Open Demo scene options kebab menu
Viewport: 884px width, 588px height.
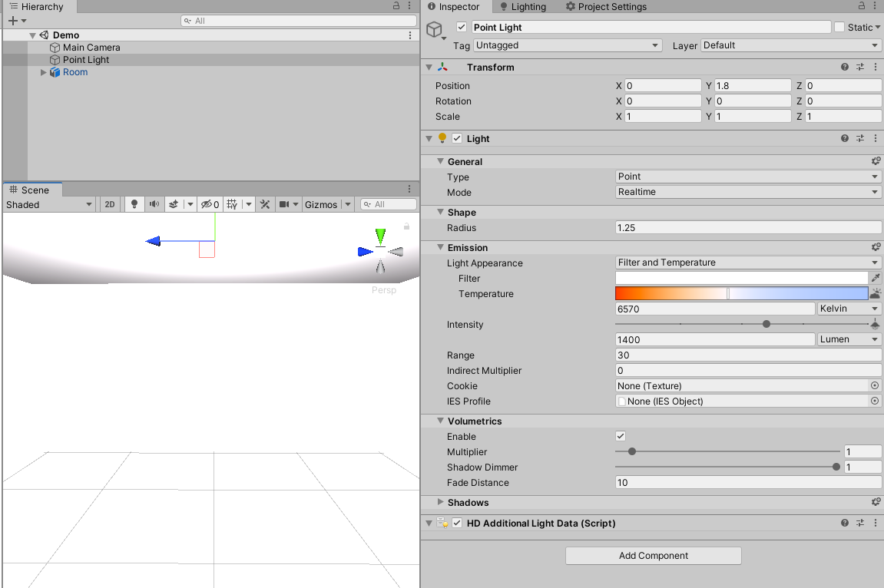tap(410, 35)
